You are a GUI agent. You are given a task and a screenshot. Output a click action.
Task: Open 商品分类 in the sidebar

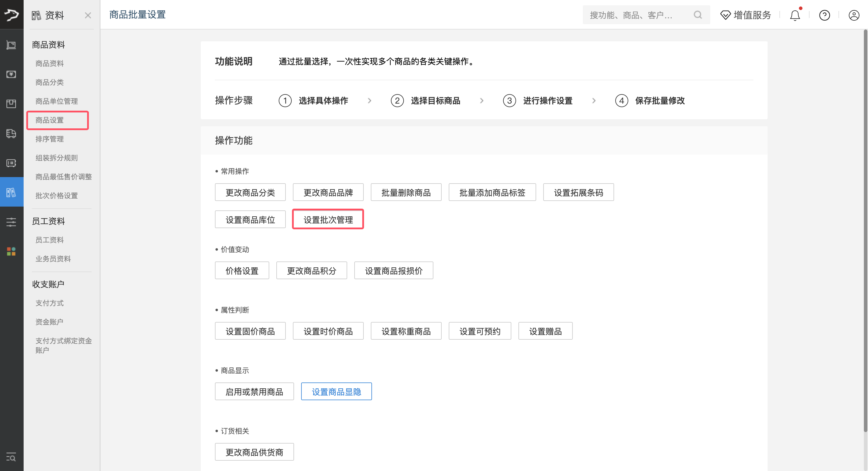coord(50,82)
